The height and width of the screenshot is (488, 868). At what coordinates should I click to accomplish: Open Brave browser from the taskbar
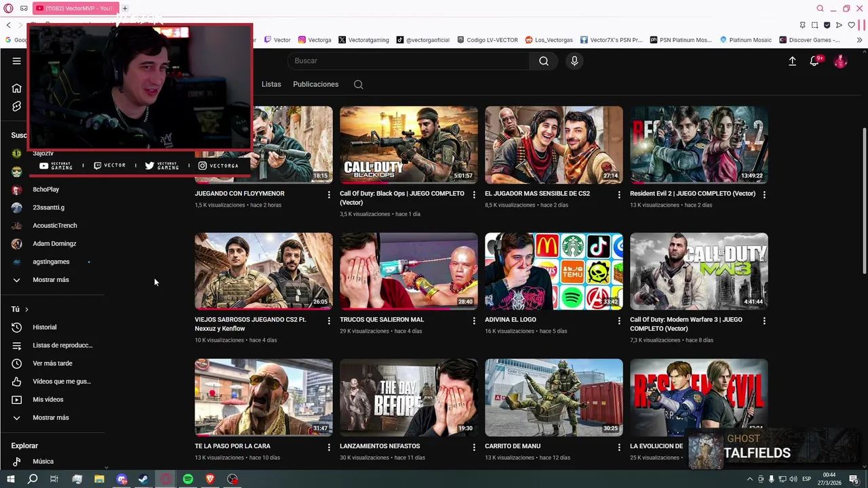[x=210, y=479]
